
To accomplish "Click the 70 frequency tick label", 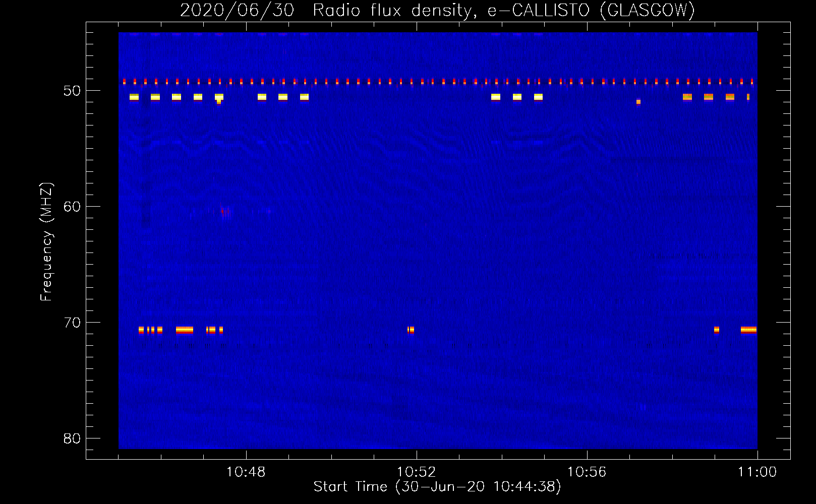I will pyautogui.click(x=72, y=323).
